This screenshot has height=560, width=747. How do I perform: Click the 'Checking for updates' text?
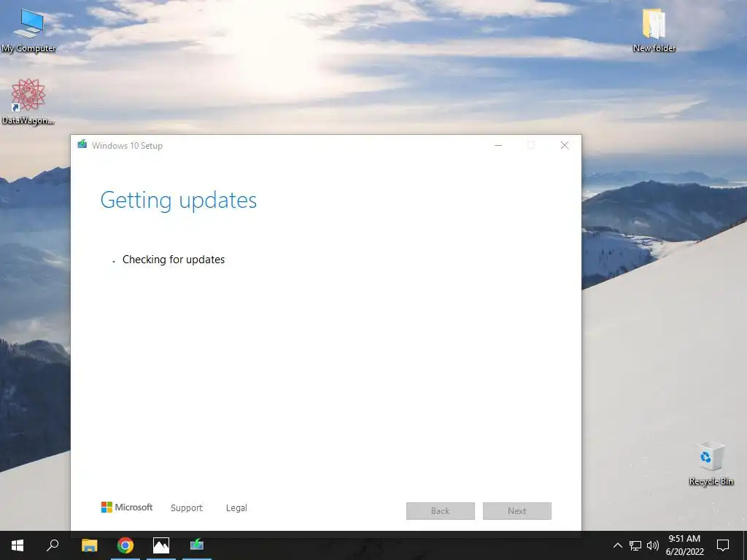point(174,260)
